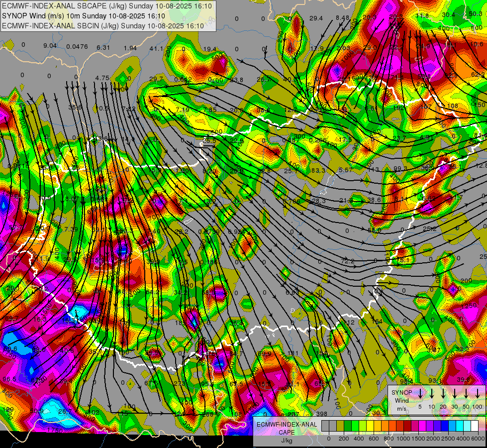Click the '129' value on the map
Screen dimensions: 487x448
(x=8, y=410)
